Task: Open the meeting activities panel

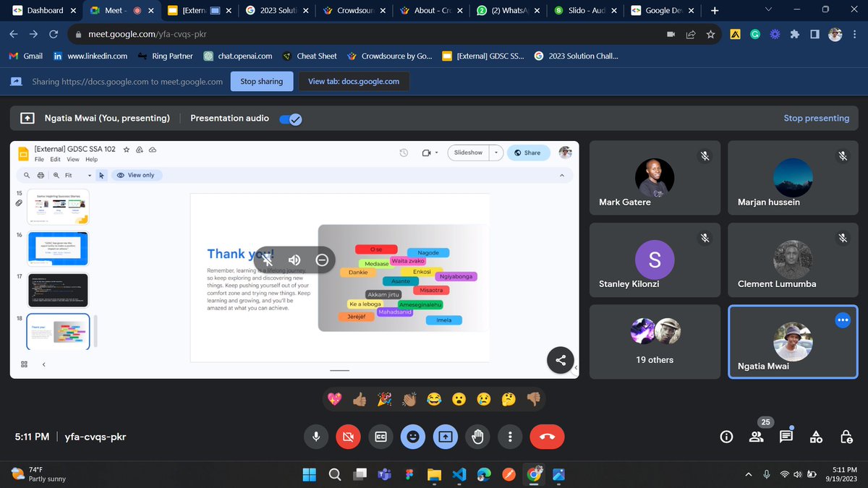Action: point(816,437)
